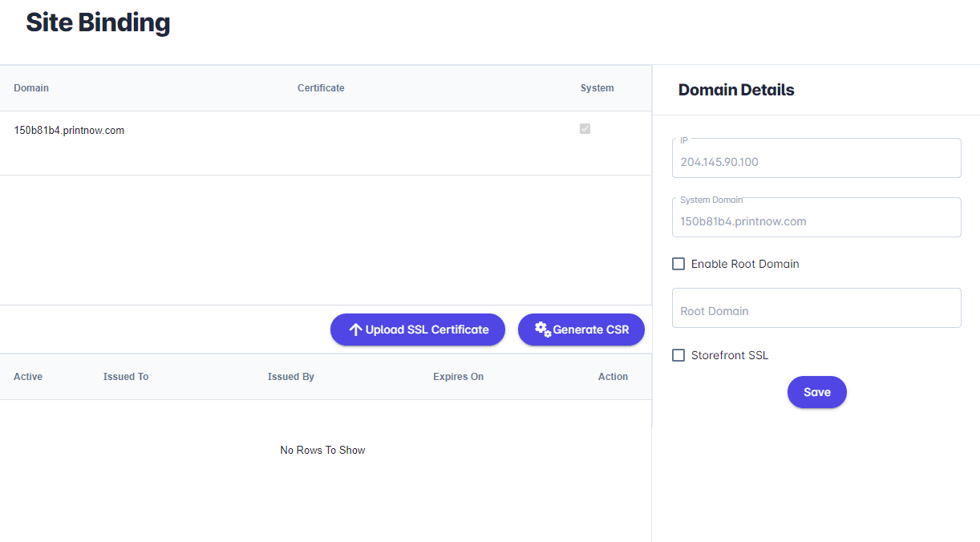The height and width of the screenshot is (542, 980).
Task: Sort by the Expires On column
Action: (x=458, y=377)
